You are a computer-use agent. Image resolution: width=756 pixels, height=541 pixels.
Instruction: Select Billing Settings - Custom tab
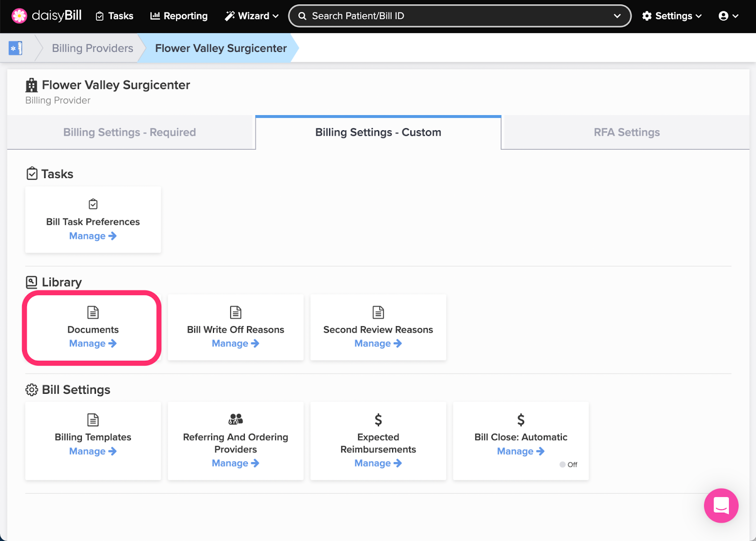378,132
